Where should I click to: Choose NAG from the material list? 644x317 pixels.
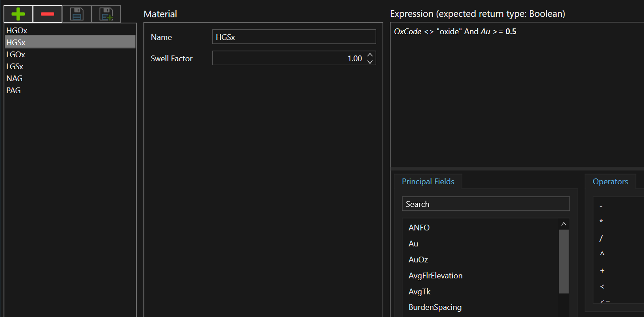[15, 79]
